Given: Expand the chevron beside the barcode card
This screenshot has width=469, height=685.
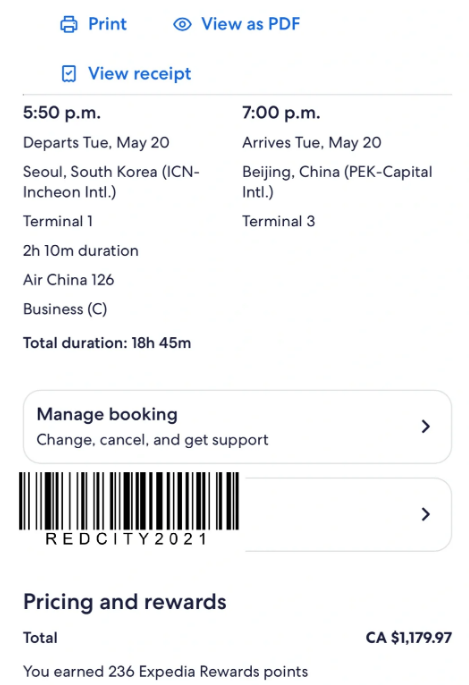Looking at the screenshot, I should pos(426,514).
